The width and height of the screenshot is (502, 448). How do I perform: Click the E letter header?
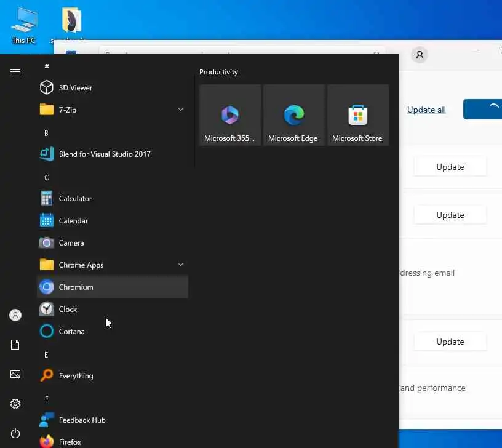[46, 355]
